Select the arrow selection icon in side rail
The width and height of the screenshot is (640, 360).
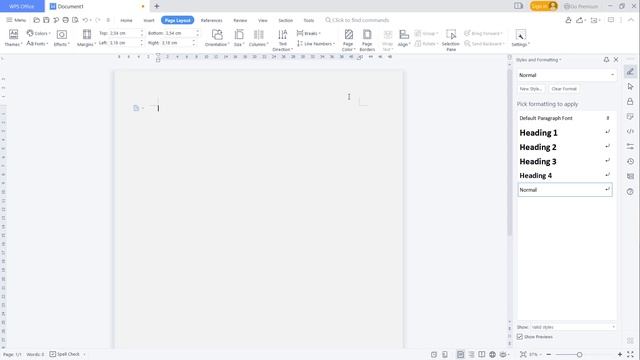[x=630, y=87]
